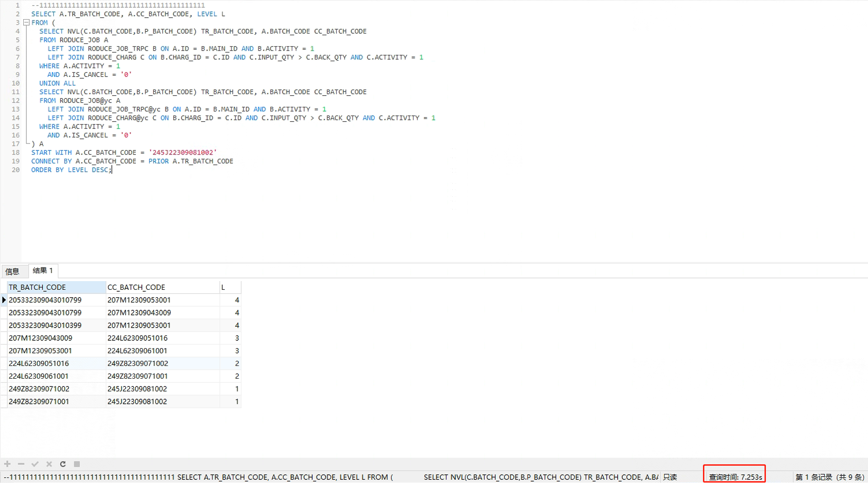Click the TR_BATCH_CODE column header
Image resolution: width=868 pixels, height=483 pixels.
(57, 287)
